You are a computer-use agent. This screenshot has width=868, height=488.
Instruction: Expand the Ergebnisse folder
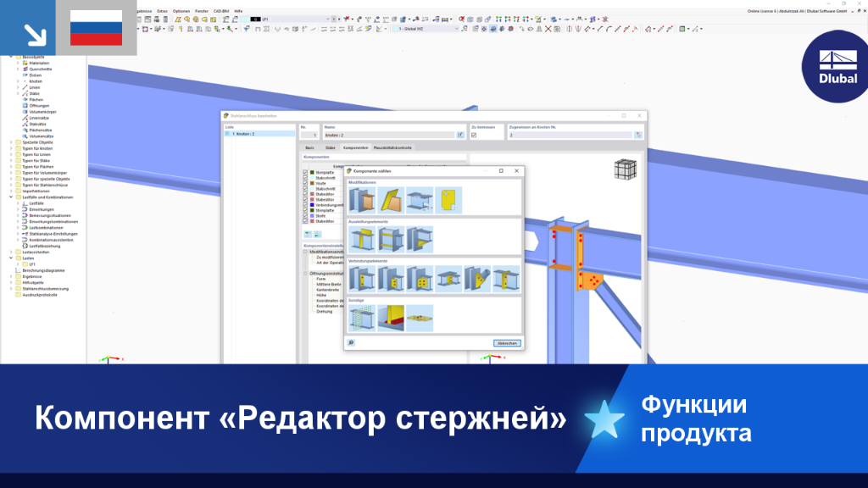tap(11, 277)
